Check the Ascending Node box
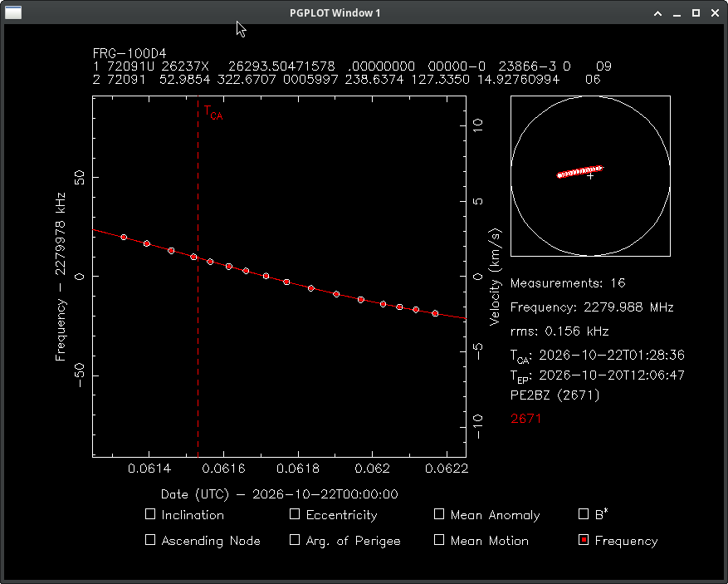 150,540
